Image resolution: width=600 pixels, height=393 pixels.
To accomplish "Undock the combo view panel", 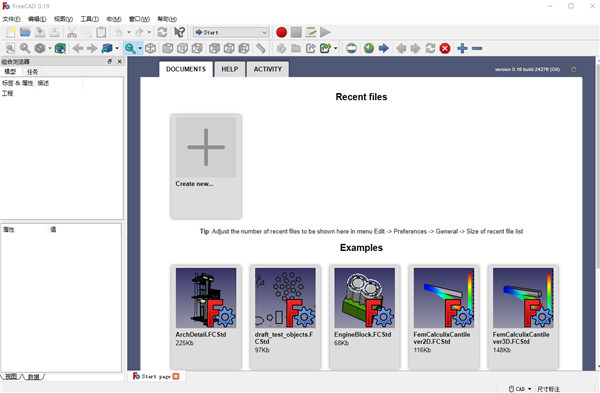I will pyautogui.click(x=109, y=61).
